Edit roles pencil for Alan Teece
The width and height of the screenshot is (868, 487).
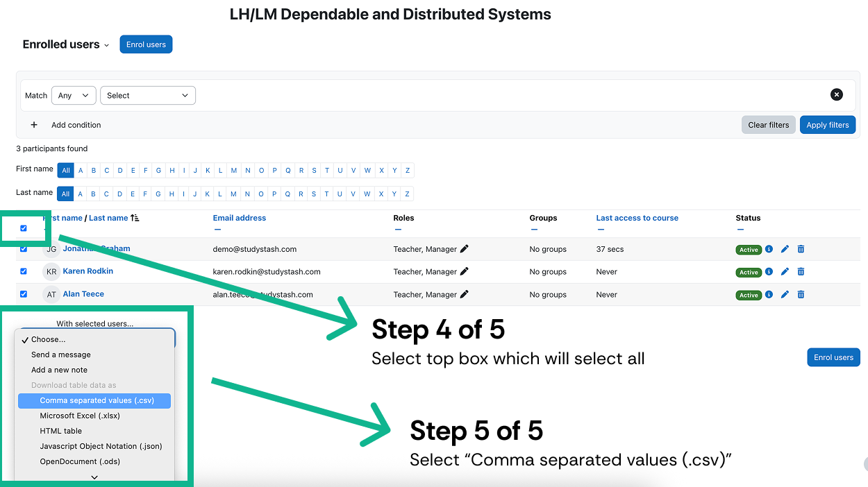tap(465, 294)
